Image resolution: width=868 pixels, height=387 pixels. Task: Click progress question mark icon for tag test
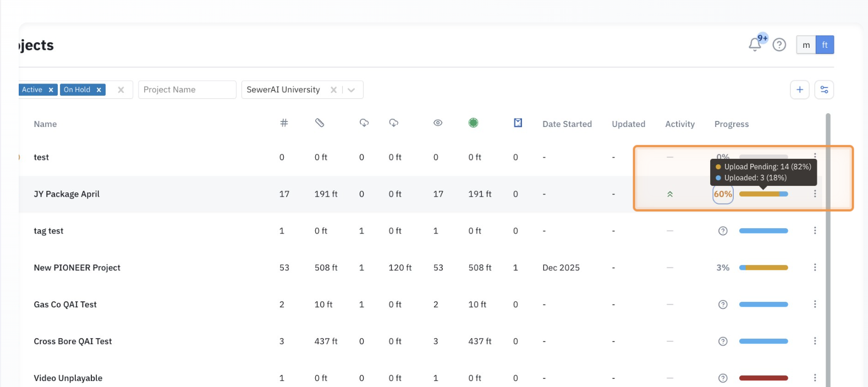click(723, 231)
